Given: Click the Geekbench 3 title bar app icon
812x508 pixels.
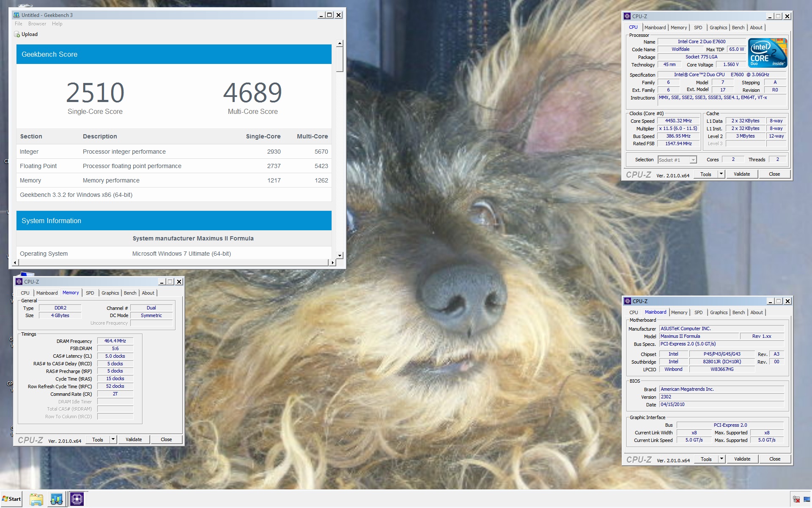Looking at the screenshot, I should click(16, 15).
